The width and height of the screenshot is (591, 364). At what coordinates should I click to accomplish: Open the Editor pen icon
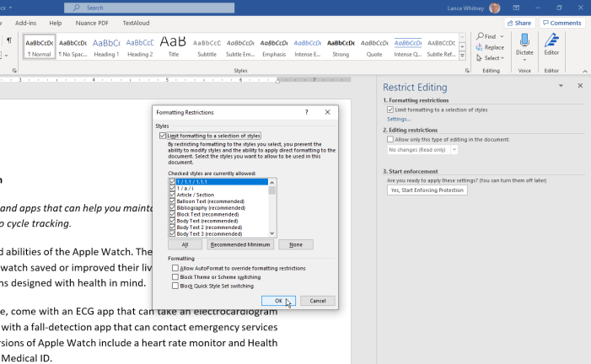click(x=551, y=40)
